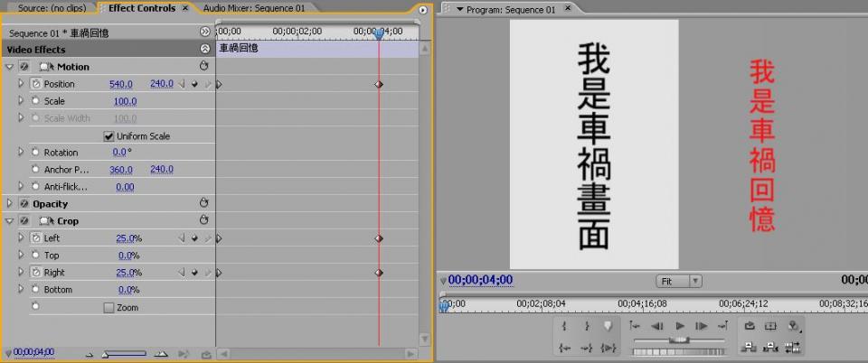Toggle Safe Margins display

pyautogui.click(x=770, y=326)
